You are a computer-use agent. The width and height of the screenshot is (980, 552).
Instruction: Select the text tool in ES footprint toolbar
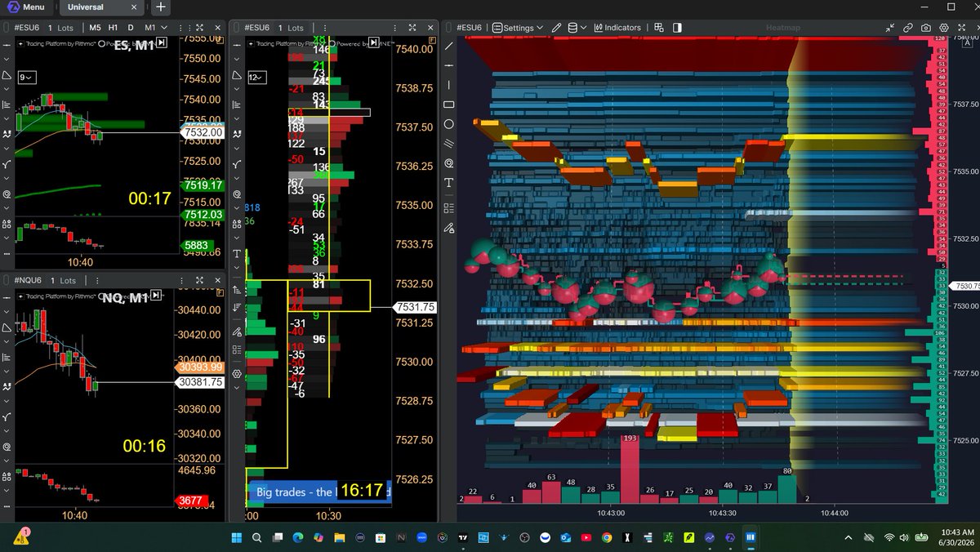tap(237, 253)
